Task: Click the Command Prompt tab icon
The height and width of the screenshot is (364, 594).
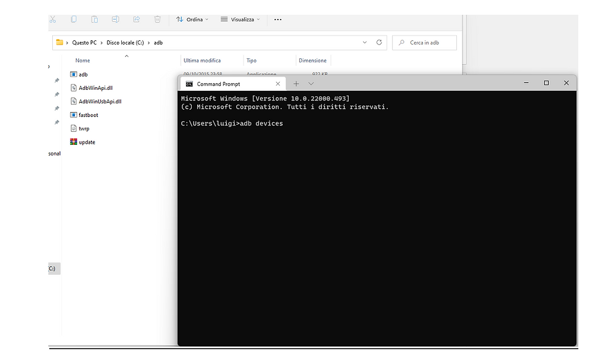Action: coord(189,84)
